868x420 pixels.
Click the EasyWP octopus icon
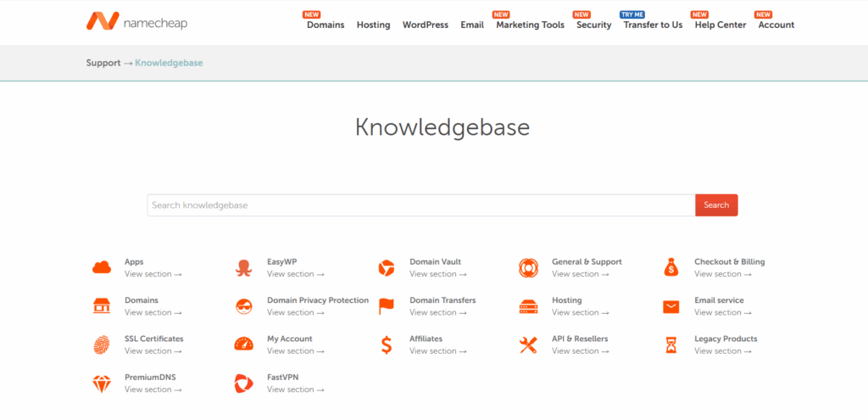(243, 268)
